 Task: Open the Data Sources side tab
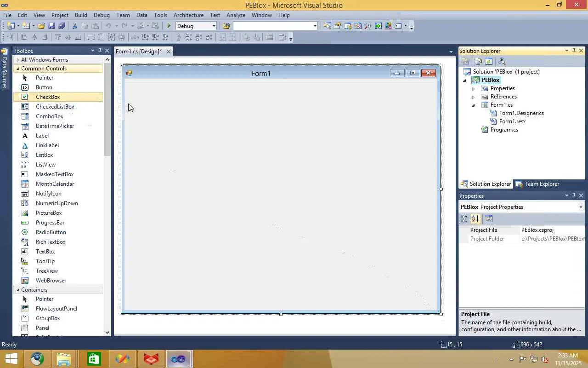[x=5, y=68]
